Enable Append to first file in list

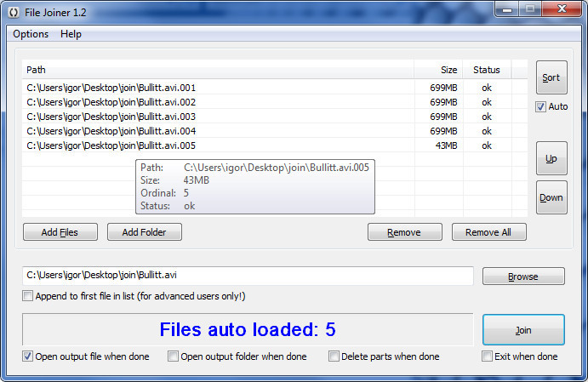pos(27,296)
